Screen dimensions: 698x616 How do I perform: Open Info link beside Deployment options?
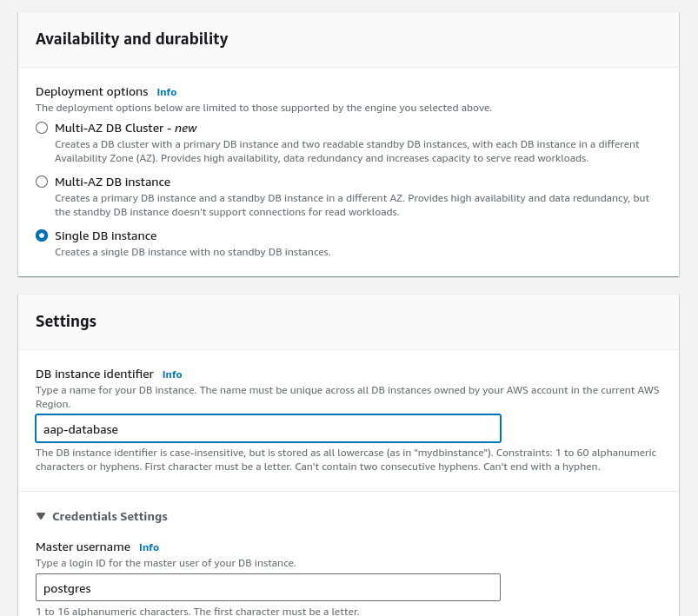[x=166, y=92]
